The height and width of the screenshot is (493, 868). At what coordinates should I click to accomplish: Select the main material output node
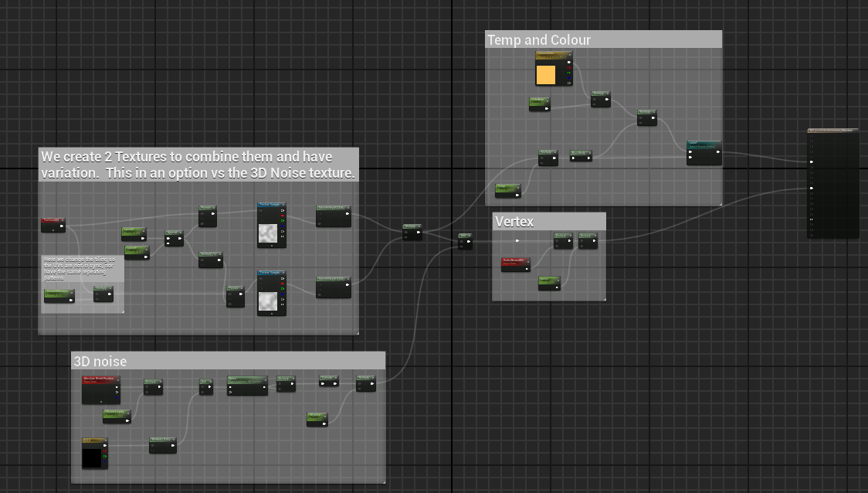(x=832, y=131)
